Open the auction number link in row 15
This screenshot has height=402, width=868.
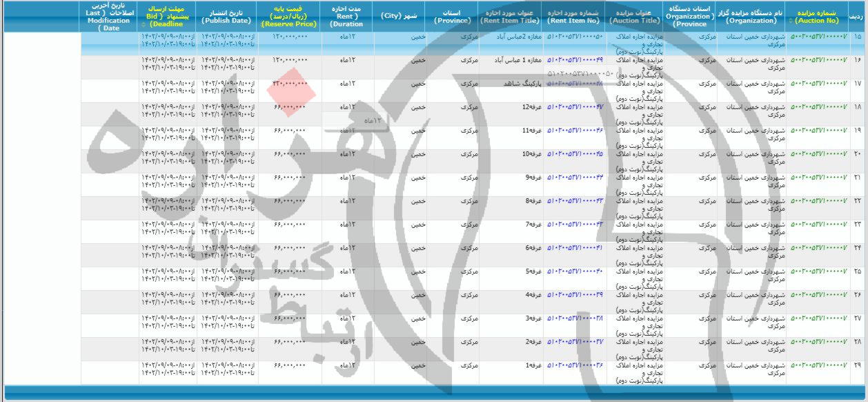(x=818, y=36)
